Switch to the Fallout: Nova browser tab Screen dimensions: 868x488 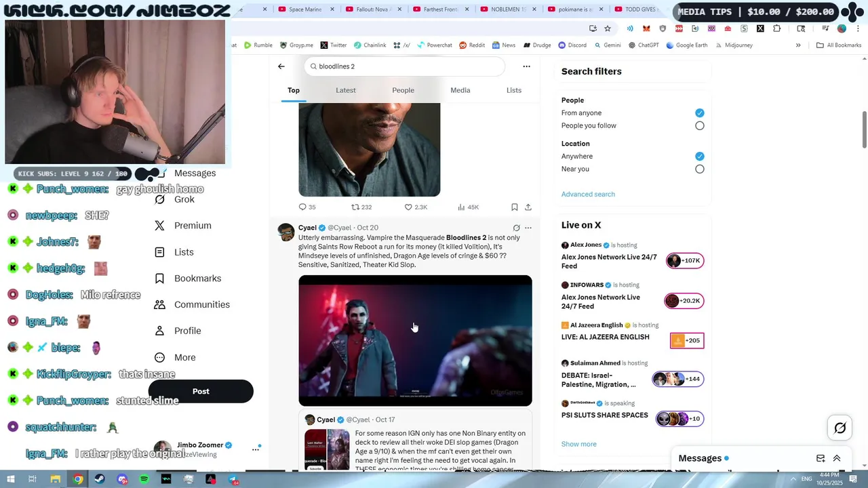click(x=372, y=9)
